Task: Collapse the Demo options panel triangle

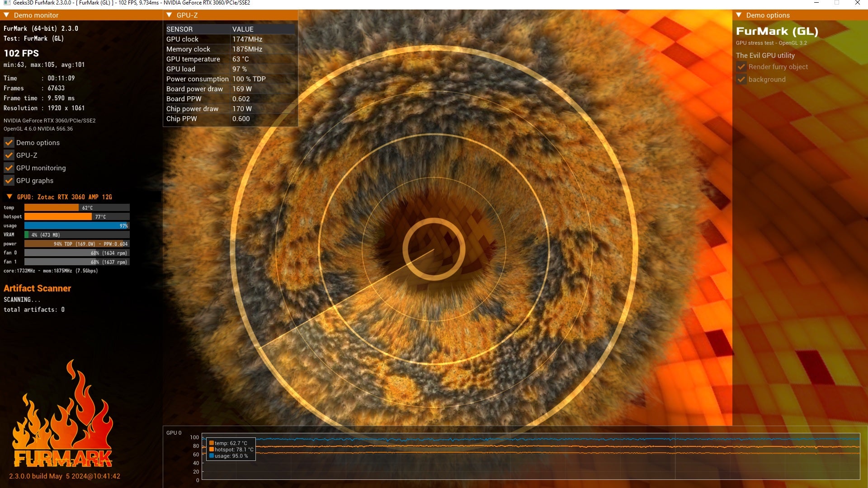Action: point(739,15)
